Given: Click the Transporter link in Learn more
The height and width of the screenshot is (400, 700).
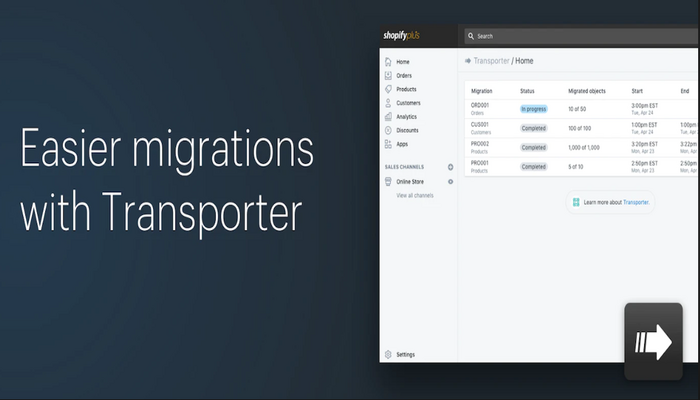Looking at the screenshot, I should click(x=636, y=202).
